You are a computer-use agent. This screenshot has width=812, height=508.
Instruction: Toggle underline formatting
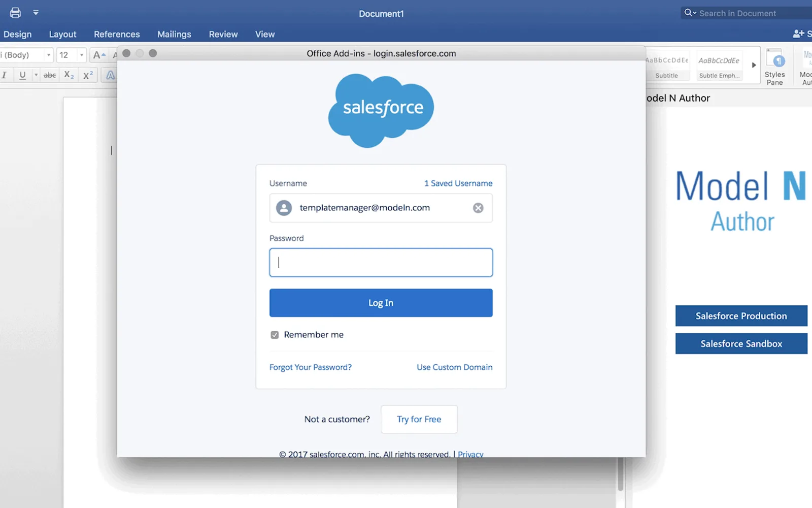click(22, 75)
